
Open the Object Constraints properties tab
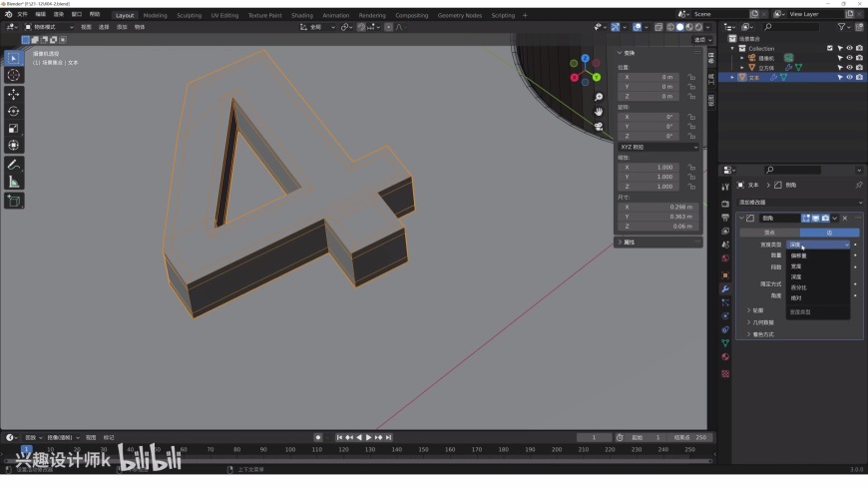(x=725, y=329)
